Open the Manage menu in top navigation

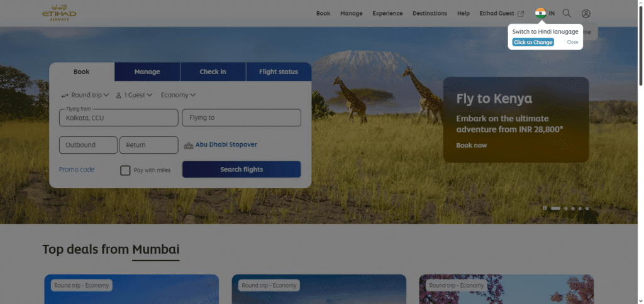coord(351,14)
